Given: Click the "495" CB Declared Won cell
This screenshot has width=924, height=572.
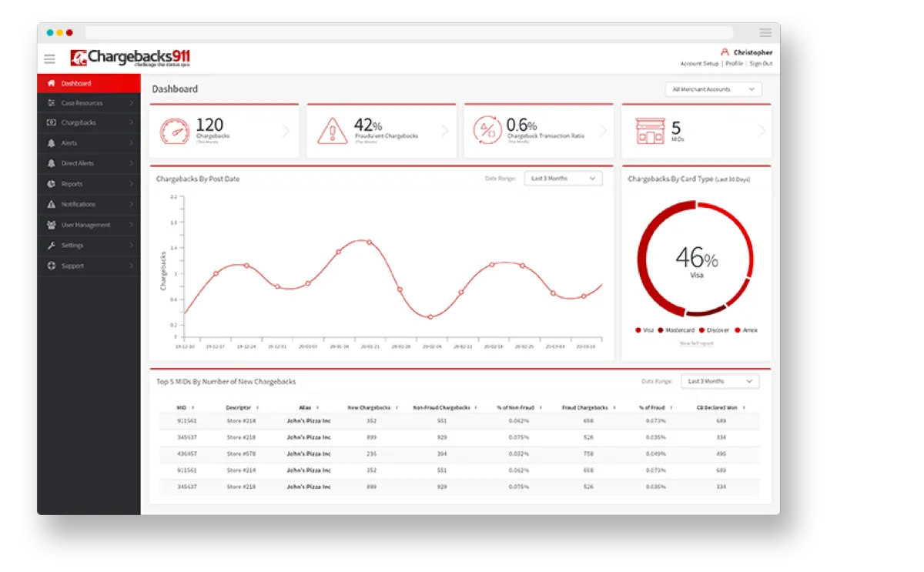Looking at the screenshot, I should click(x=721, y=454).
